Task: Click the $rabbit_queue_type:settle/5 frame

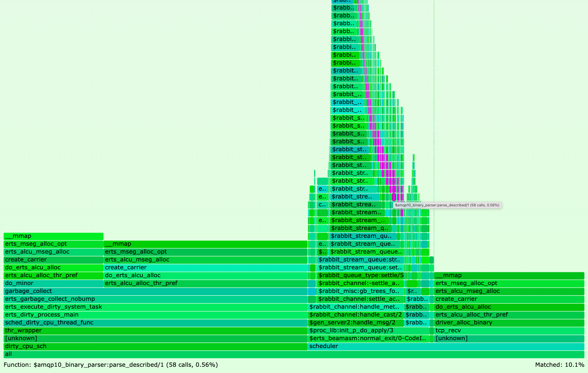Action: pyautogui.click(x=360, y=275)
